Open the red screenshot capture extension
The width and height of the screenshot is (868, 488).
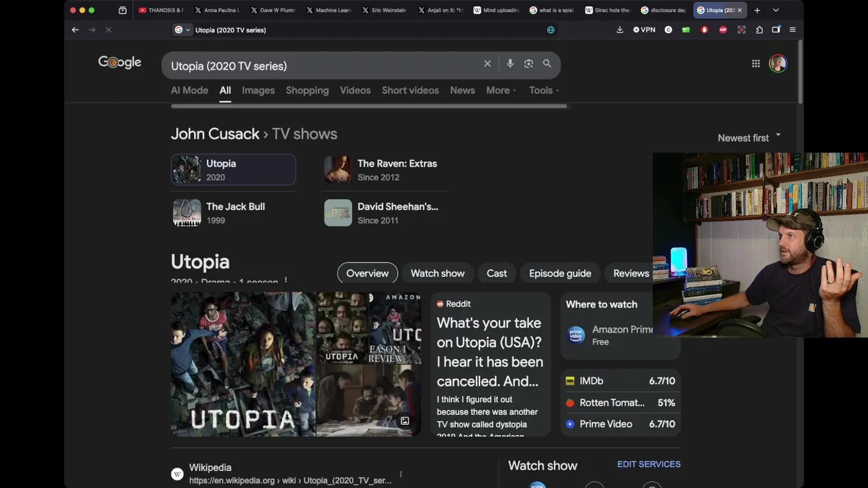click(x=741, y=30)
